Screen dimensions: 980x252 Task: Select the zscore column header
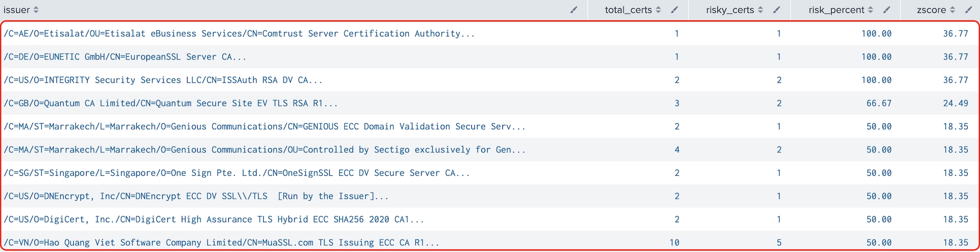(931, 10)
